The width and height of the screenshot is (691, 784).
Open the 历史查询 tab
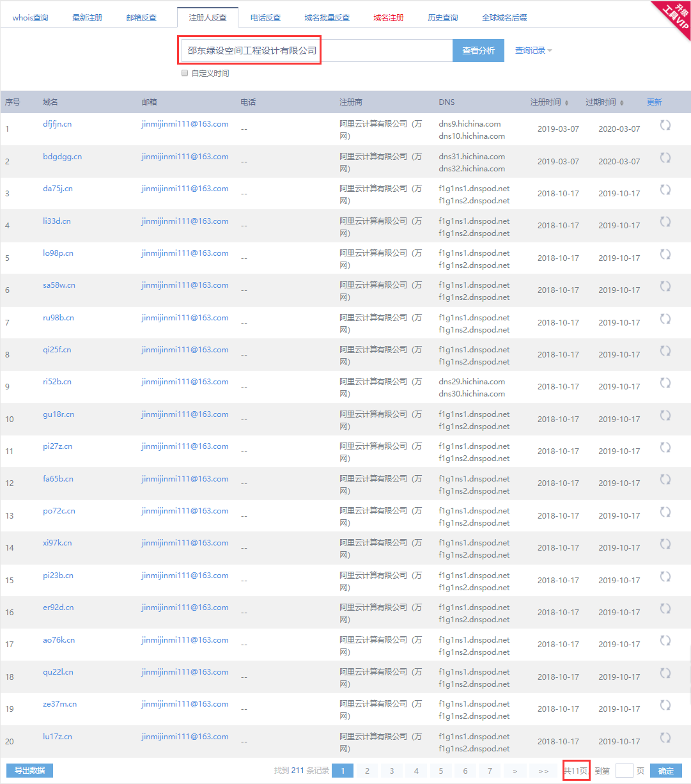pos(442,17)
